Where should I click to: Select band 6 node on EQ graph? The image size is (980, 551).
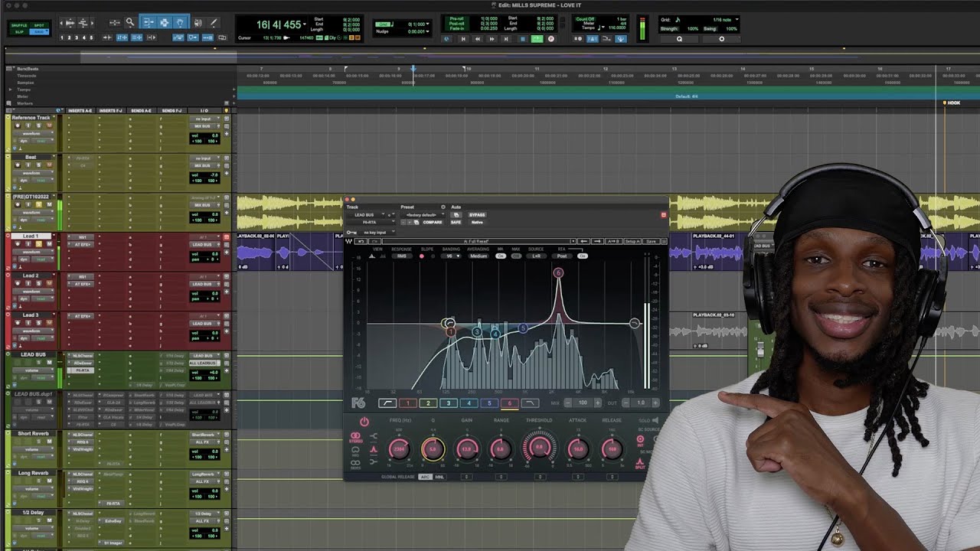point(558,272)
